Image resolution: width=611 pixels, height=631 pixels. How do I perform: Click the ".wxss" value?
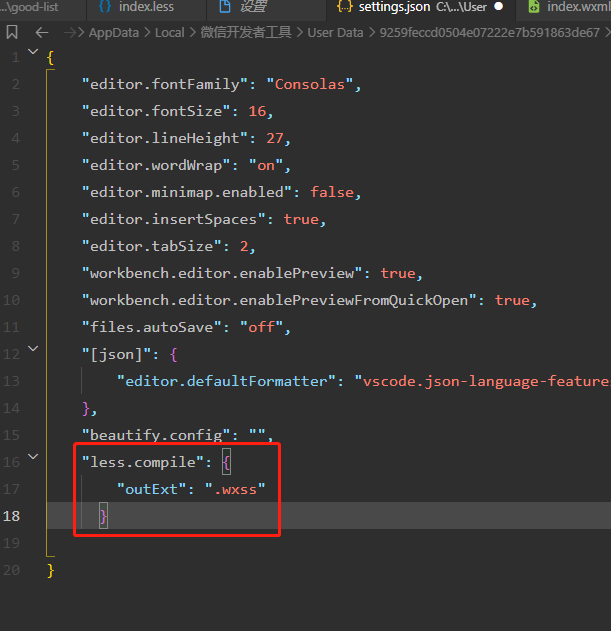(235, 489)
